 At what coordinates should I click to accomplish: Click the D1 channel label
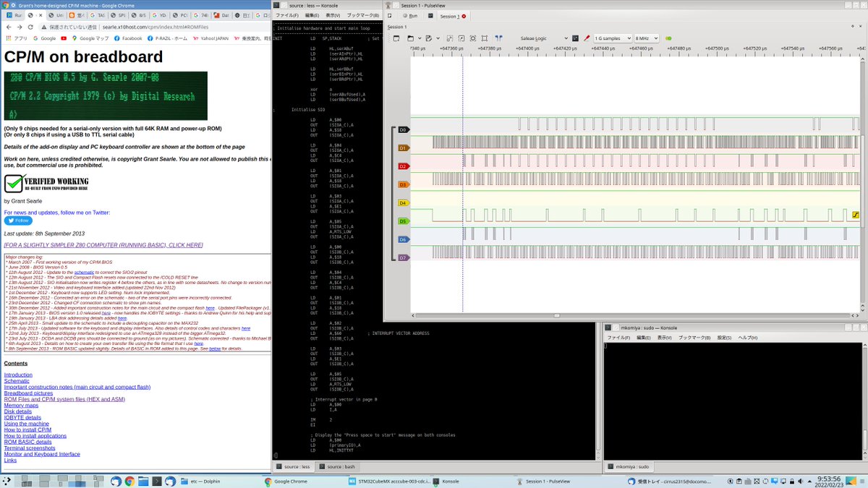(x=403, y=148)
